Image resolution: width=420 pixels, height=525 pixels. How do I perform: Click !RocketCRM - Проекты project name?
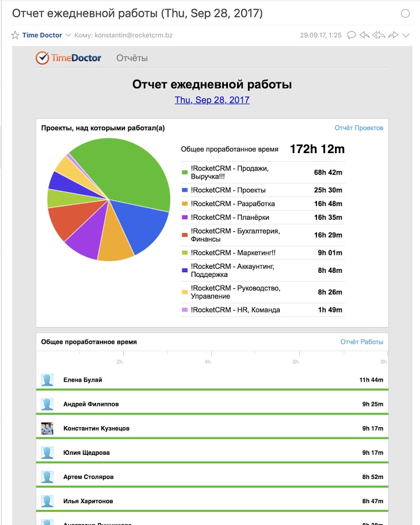click(x=228, y=190)
